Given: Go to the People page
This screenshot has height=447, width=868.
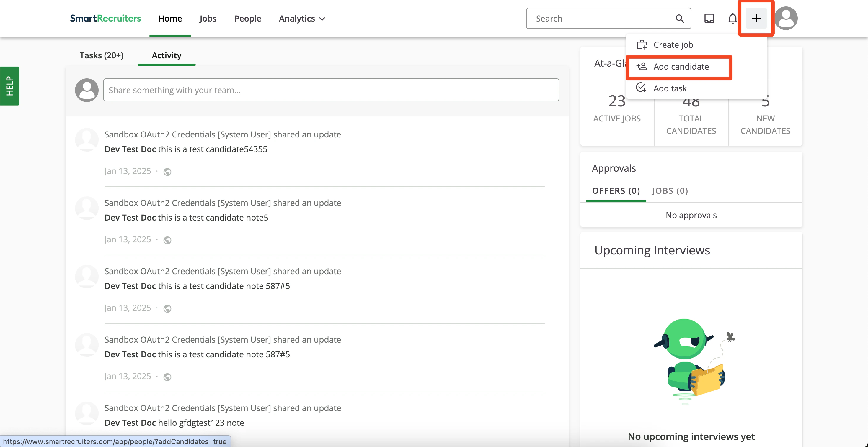Looking at the screenshot, I should (247, 19).
